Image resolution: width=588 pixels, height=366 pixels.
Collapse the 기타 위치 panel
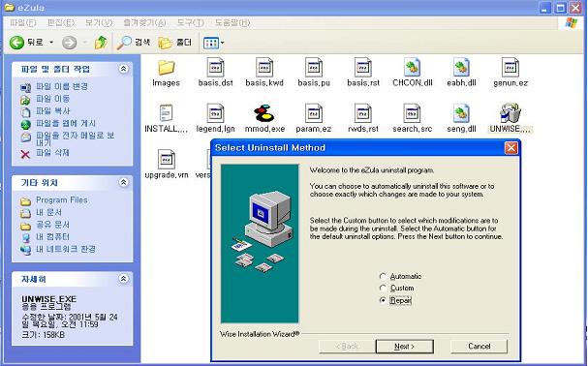(123, 182)
